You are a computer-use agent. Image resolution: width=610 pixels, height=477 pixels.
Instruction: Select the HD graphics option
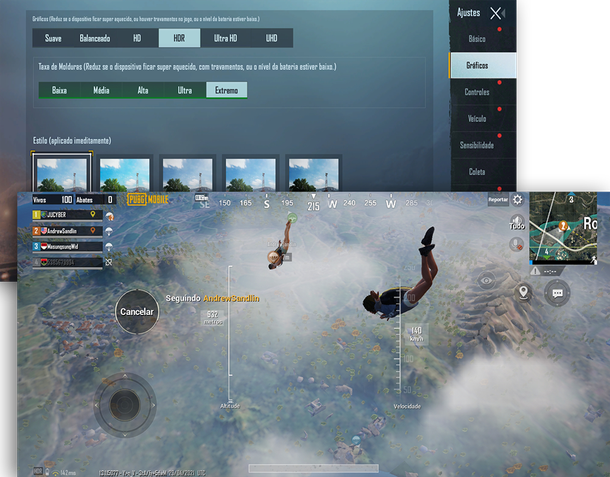coord(137,38)
